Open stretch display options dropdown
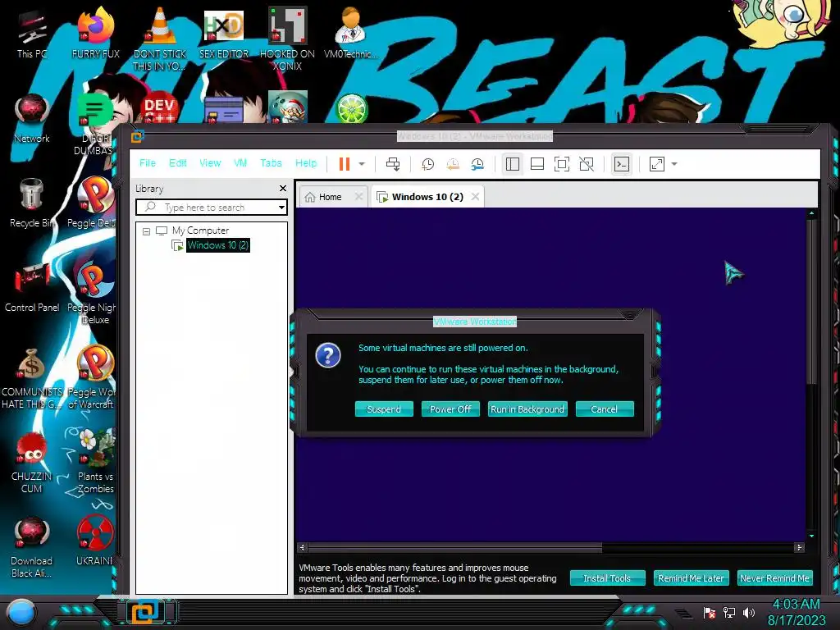Viewport: 840px width, 630px height. click(674, 164)
